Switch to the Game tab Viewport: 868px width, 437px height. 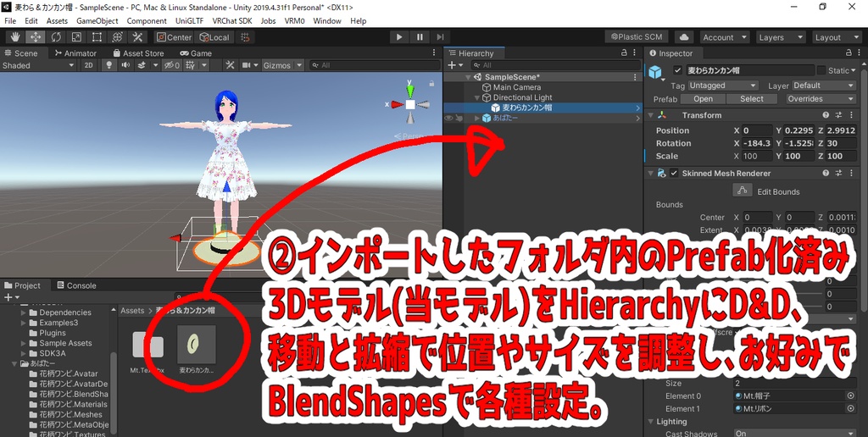(196, 53)
